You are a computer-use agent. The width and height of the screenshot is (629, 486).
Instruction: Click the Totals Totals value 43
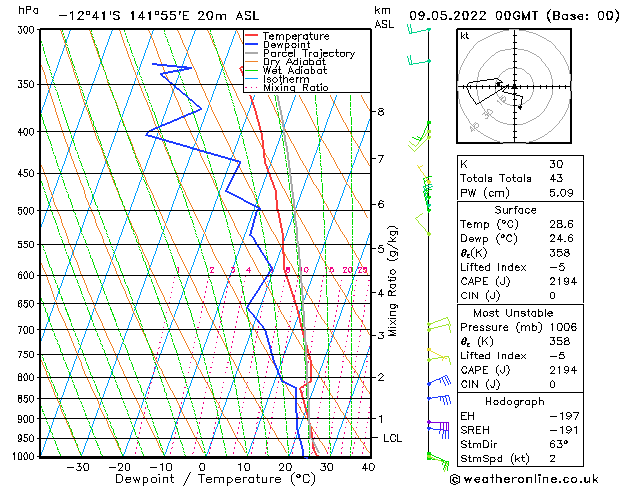(x=556, y=178)
